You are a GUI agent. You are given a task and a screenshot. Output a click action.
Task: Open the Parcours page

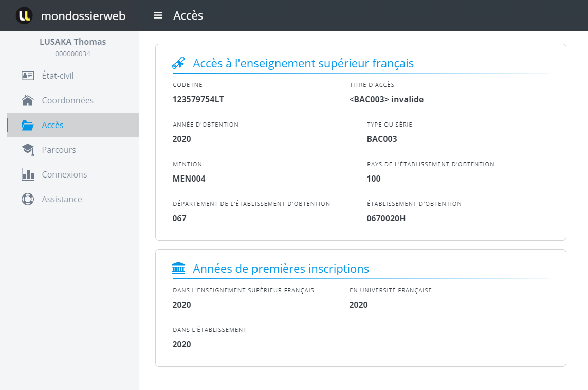pyautogui.click(x=59, y=150)
